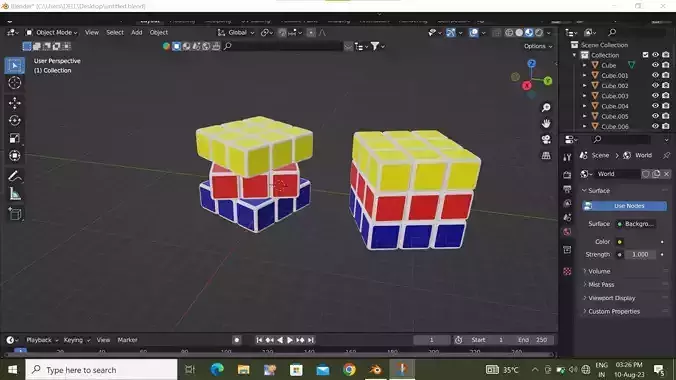676x380 pixels.
Task: Choose the Move tool
Action: pos(15,103)
